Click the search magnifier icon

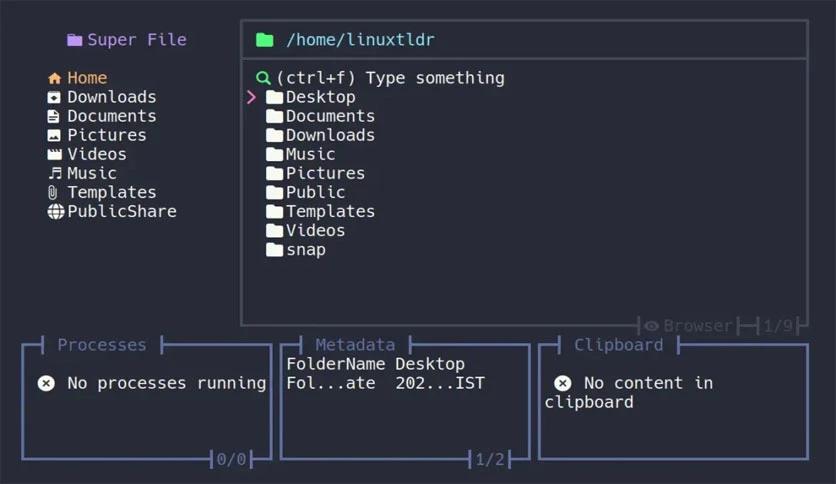pos(263,78)
